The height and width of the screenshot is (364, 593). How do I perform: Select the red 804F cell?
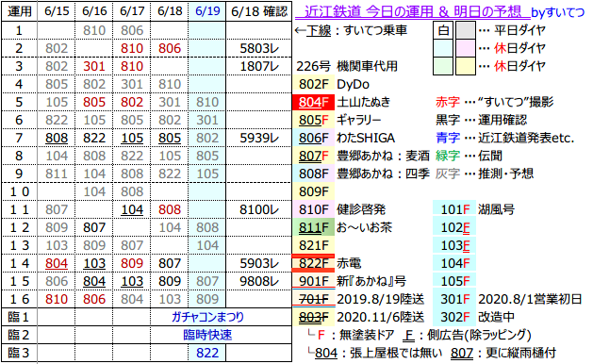click(x=314, y=102)
